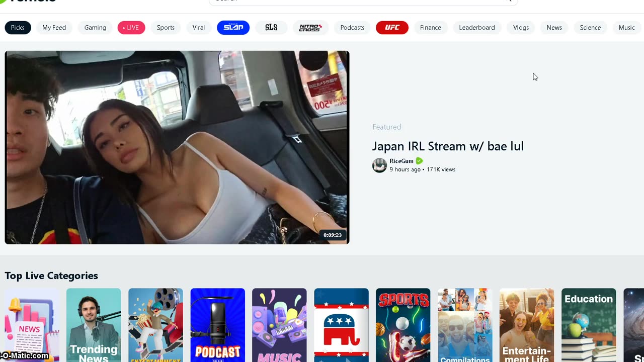Click the search input field

[363, 2]
